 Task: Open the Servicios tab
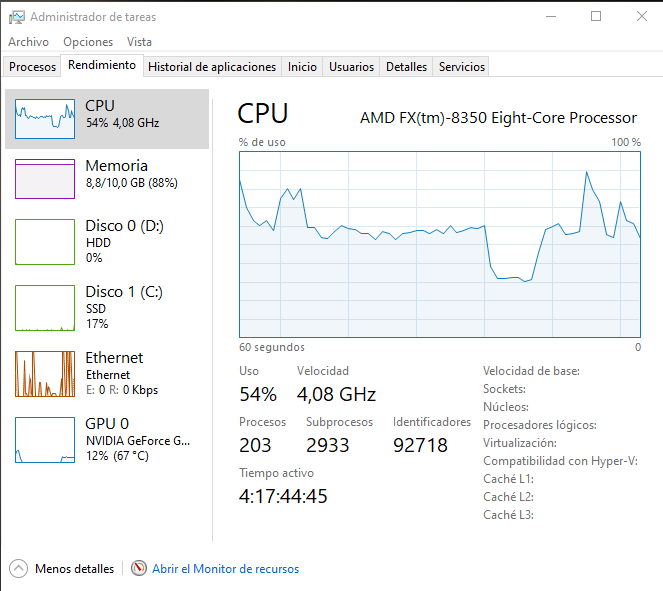click(462, 67)
